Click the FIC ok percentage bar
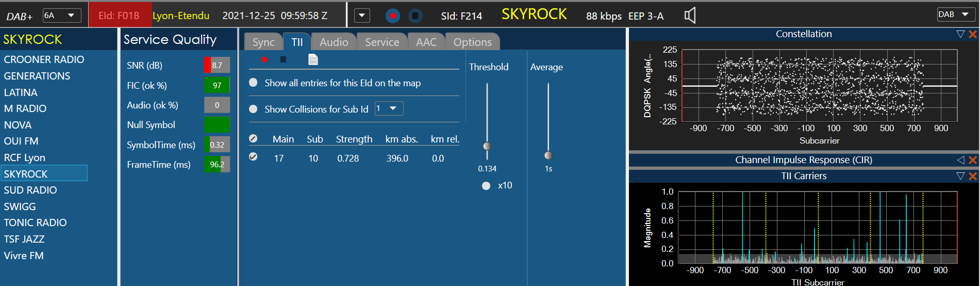 point(217,85)
